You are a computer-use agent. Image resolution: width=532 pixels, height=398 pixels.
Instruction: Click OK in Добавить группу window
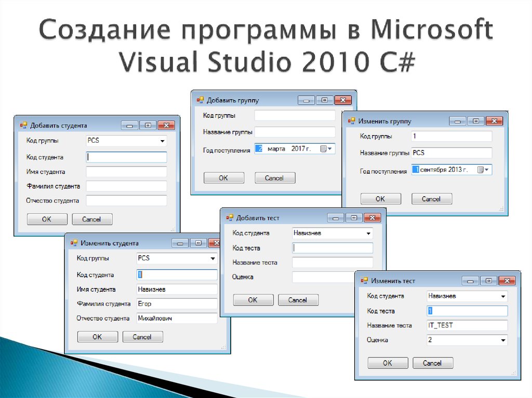point(224,178)
